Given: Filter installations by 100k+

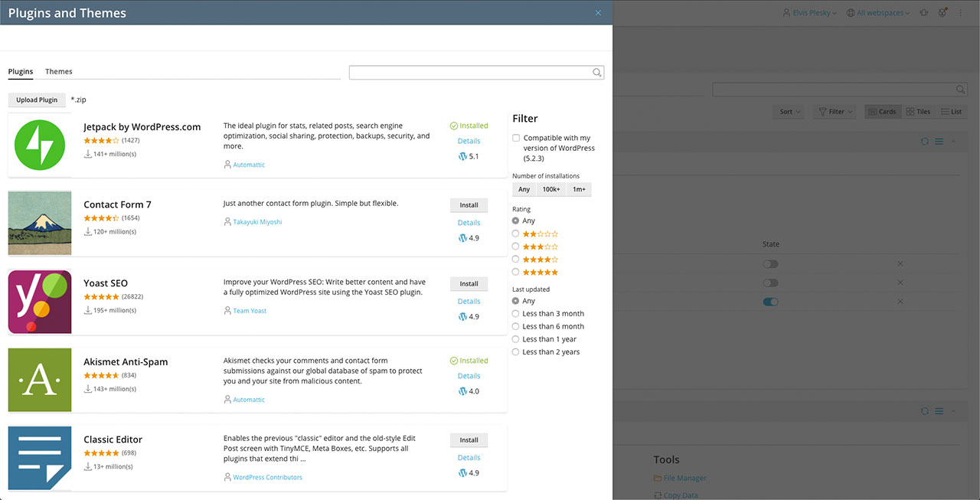Looking at the screenshot, I should (551, 190).
